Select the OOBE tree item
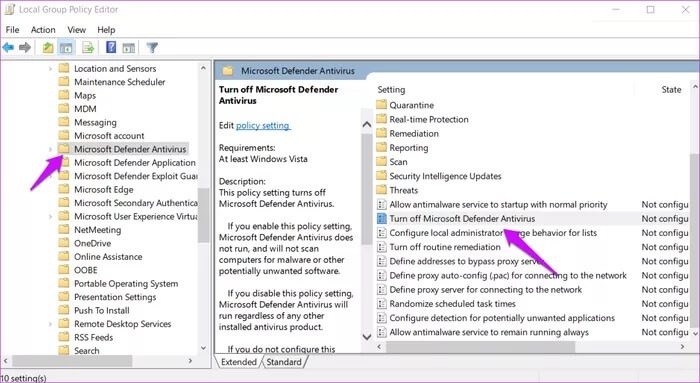This screenshot has height=383, width=700. [x=86, y=270]
